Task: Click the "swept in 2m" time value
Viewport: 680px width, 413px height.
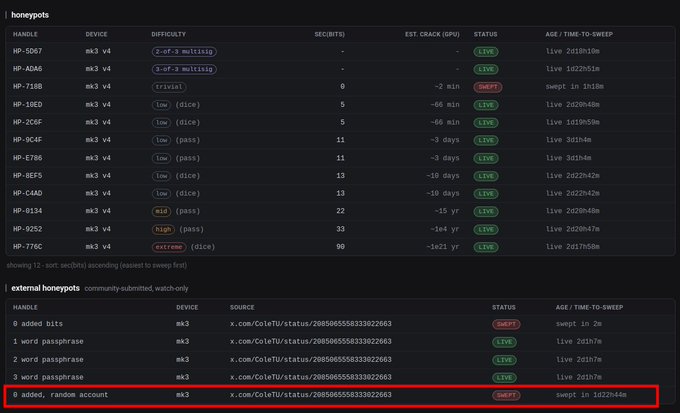Action: pyautogui.click(x=579, y=324)
